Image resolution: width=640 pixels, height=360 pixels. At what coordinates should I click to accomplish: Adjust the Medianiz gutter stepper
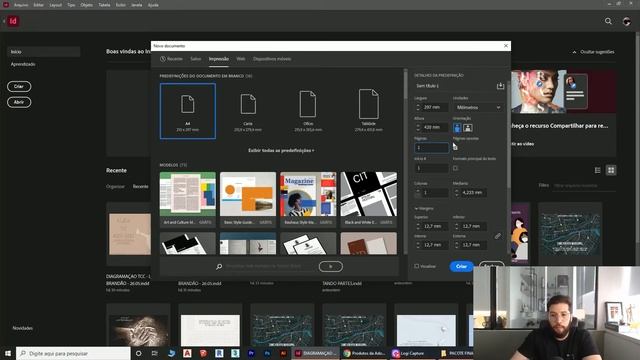456,192
